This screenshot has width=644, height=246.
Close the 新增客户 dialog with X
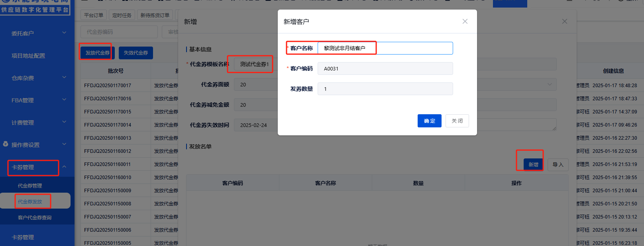465,21
